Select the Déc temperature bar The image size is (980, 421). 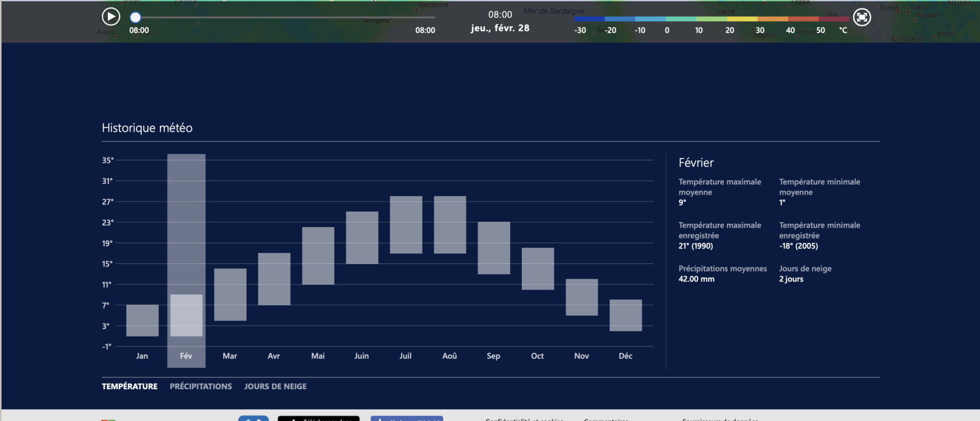(626, 315)
